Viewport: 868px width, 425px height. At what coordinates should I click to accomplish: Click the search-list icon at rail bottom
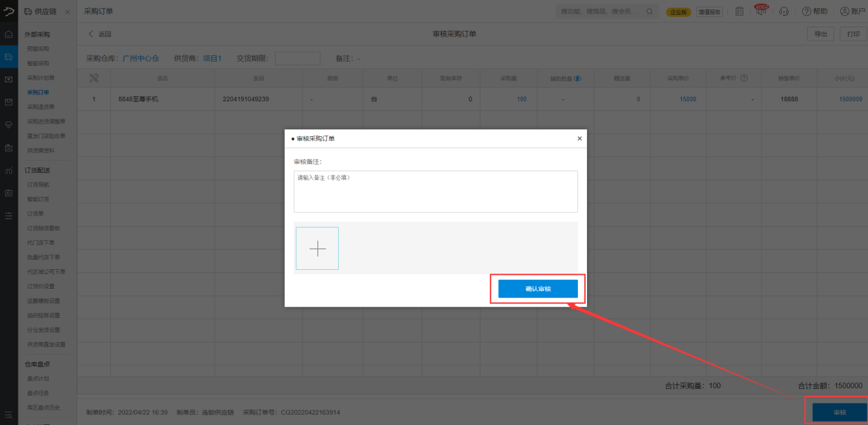pos(8,415)
